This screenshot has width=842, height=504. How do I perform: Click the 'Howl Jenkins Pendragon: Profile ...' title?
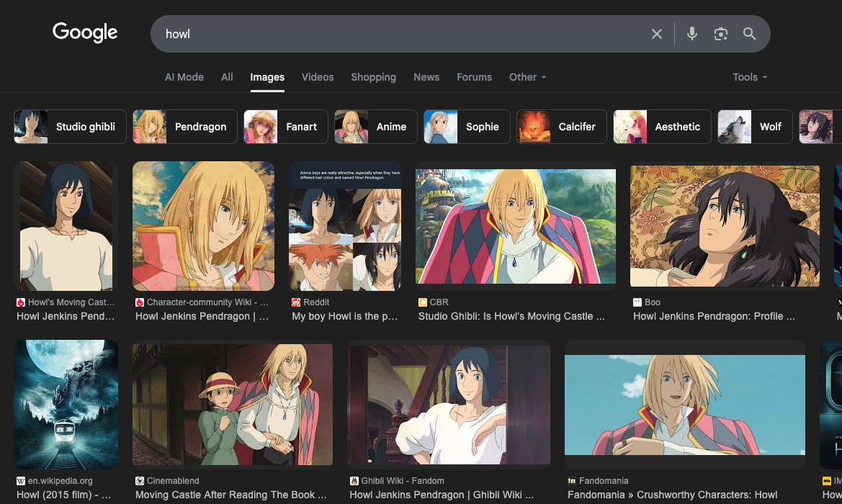[x=714, y=316]
